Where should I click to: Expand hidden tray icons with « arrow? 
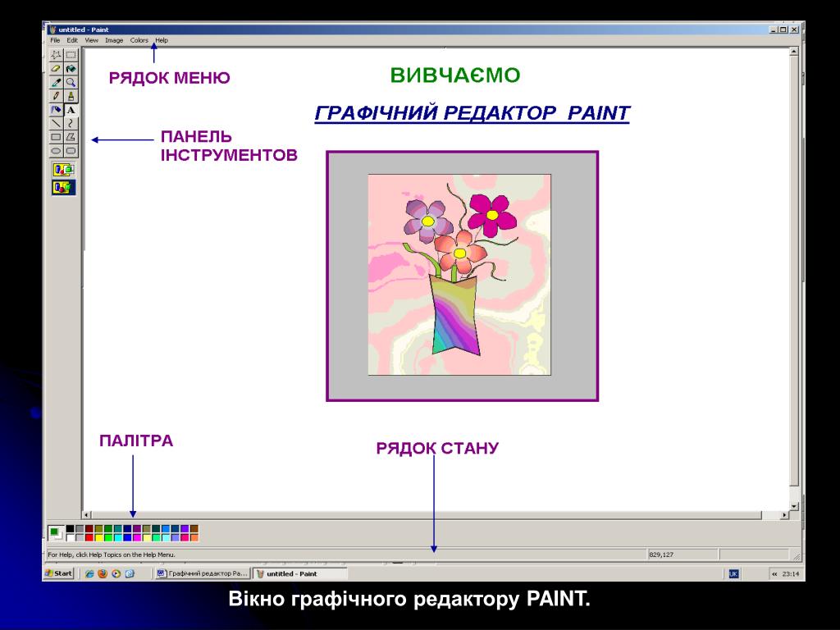click(774, 573)
